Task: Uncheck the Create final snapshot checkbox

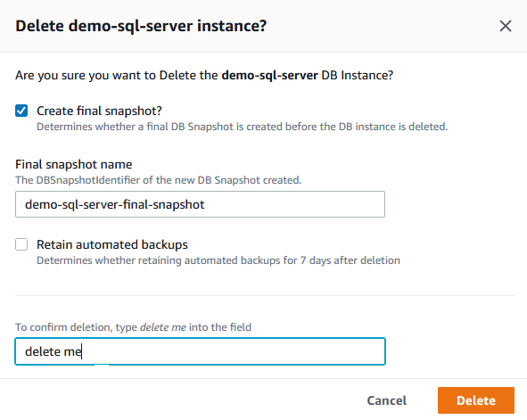Action: (21, 111)
